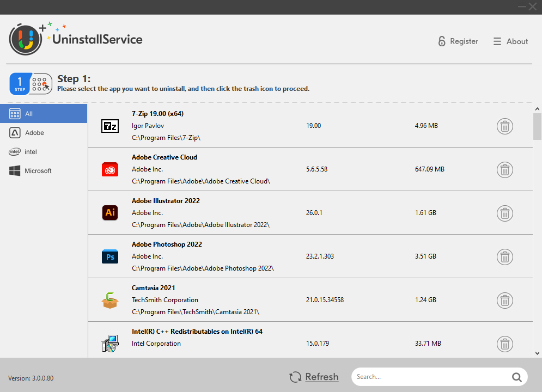The image size is (542, 392).
Task: Click the 33.71 MB size value
Action: click(x=428, y=344)
